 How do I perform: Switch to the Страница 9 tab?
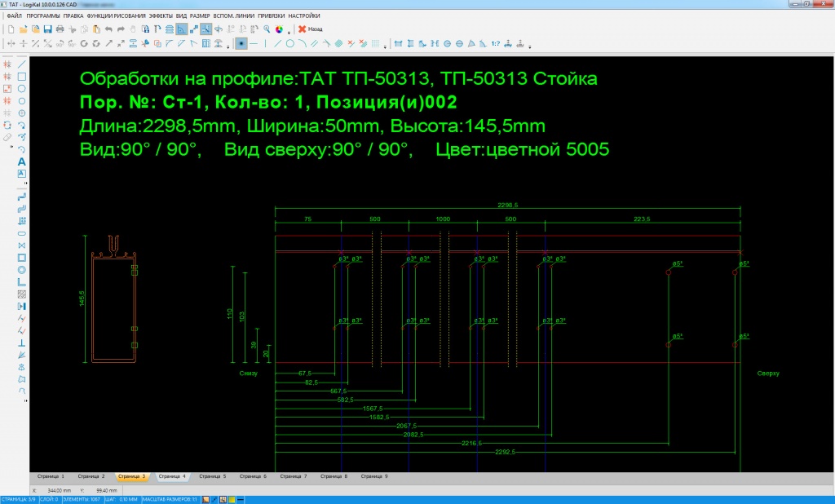tap(374, 476)
